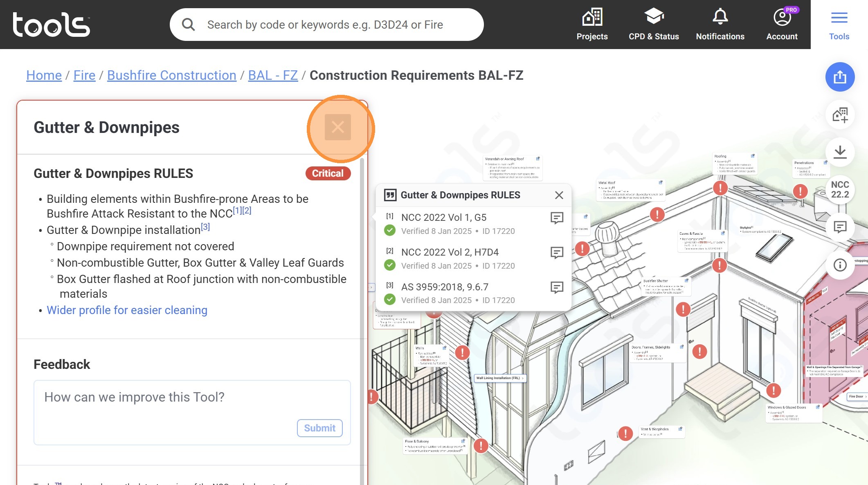Expand Wall Lining Installation (FRL) label
This screenshot has width=868, height=485.
499,378
